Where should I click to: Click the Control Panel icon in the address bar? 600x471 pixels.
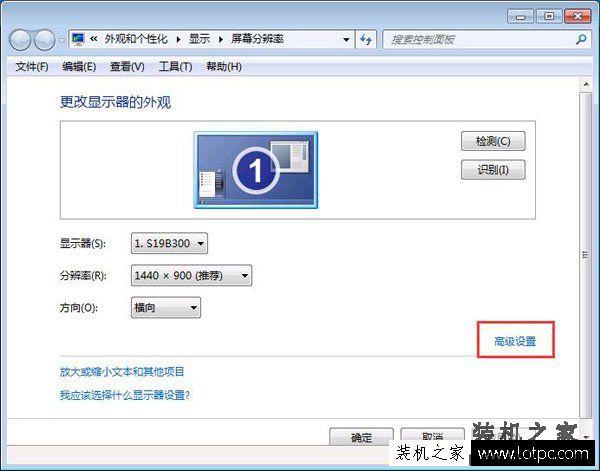click(x=78, y=39)
